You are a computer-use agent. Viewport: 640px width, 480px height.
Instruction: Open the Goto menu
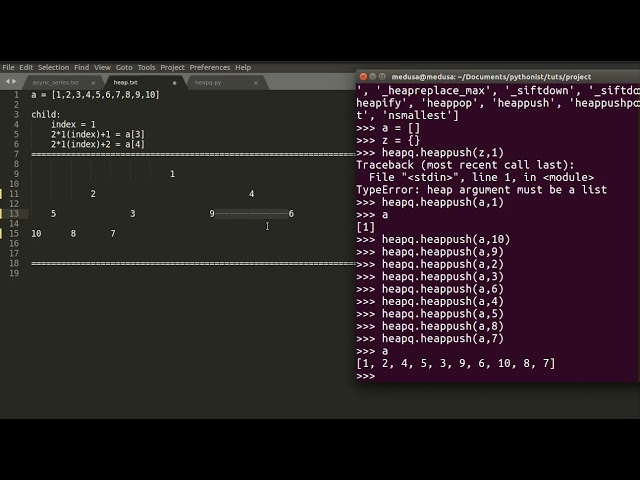(124, 67)
